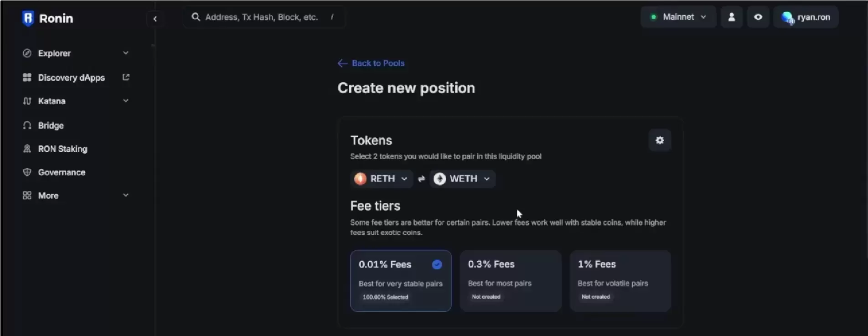Open the Mainnet network dropdown
The image size is (868, 336).
(x=678, y=17)
